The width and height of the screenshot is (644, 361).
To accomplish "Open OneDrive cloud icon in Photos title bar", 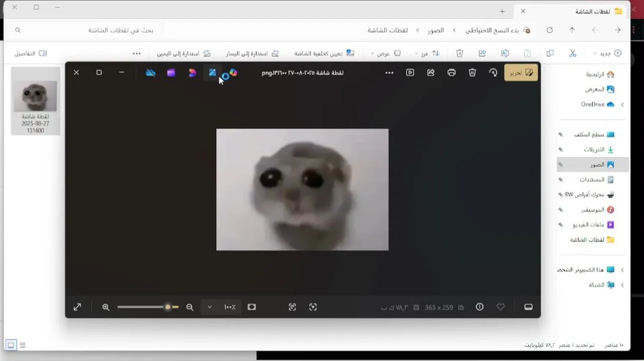I will pyautogui.click(x=150, y=73).
